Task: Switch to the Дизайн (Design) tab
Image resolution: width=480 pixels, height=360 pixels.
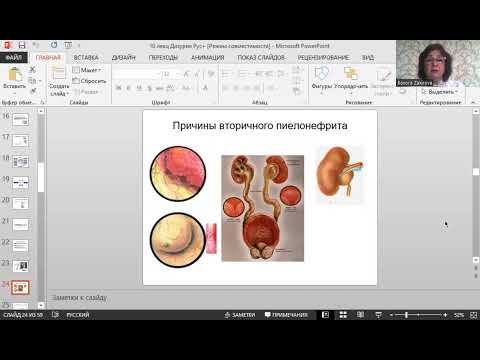Action: click(x=124, y=57)
